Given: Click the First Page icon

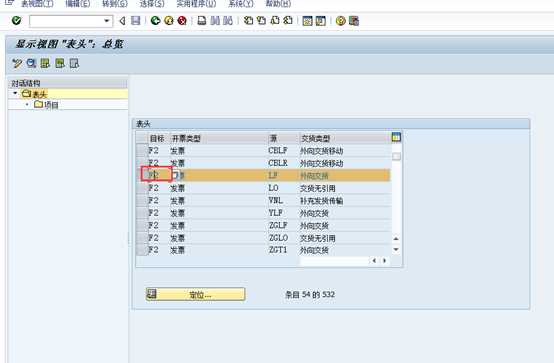Looking at the screenshot, I should [248, 21].
